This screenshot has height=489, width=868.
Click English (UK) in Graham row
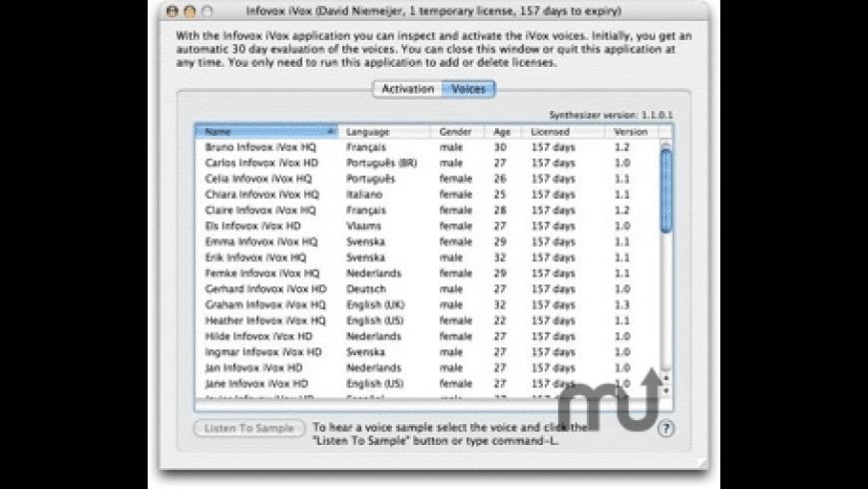pos(375,305)
